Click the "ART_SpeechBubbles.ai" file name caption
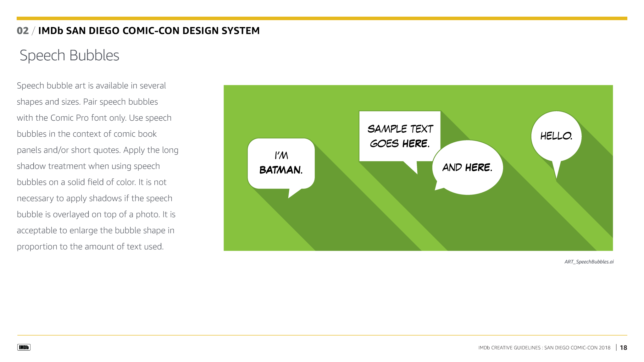Viewport: 644px width, 362px height. coord(589,262)
